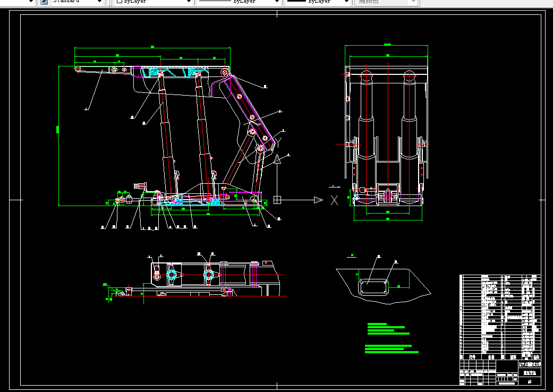Click the UCS Y-axis arrowhead
This screenshot has width=553, height=392.
coord(277,159)
